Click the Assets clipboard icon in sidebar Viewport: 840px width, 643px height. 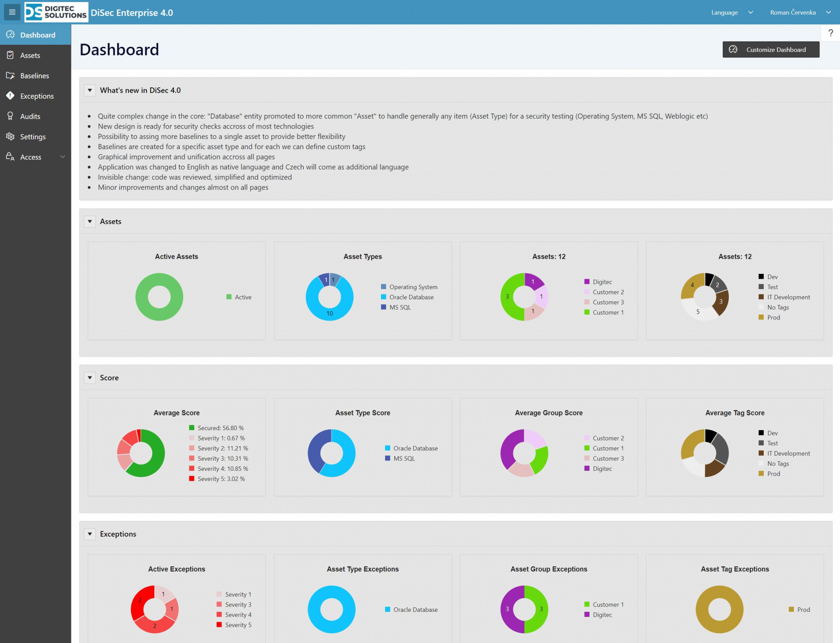(10, 55)
